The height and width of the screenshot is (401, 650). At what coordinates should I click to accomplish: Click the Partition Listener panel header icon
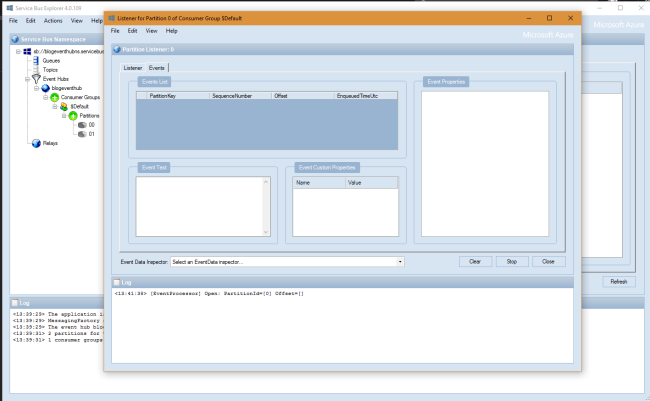[117, 49]
